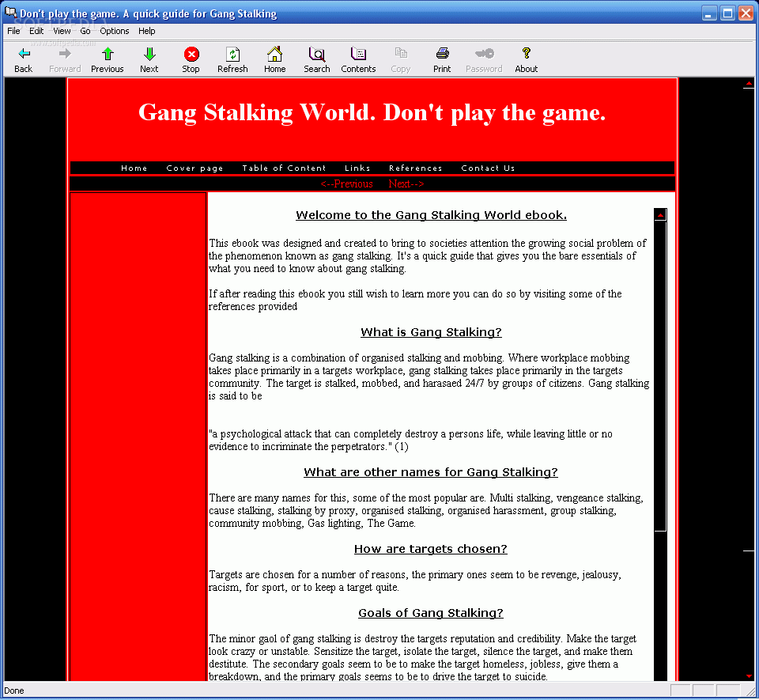This screenshot has height=700, width=759.
Task: Open the View menu
Action: [62, 31]
